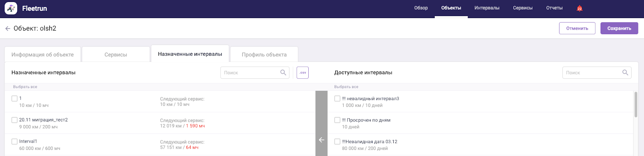Click Доступные интервалы heading
Image resolution: width=644 pixels, height=156 pixels.
pyautogui.click(x=363, y=73)
